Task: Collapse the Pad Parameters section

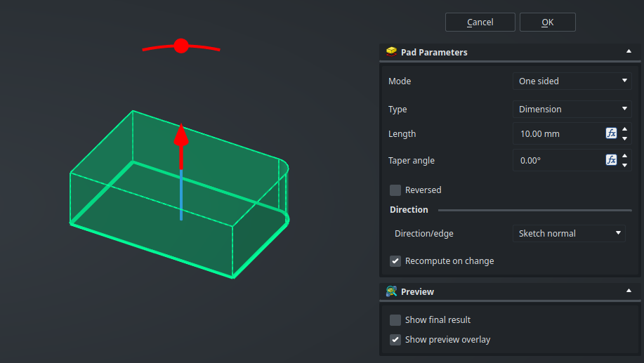Action: click(x=628, y=52)
